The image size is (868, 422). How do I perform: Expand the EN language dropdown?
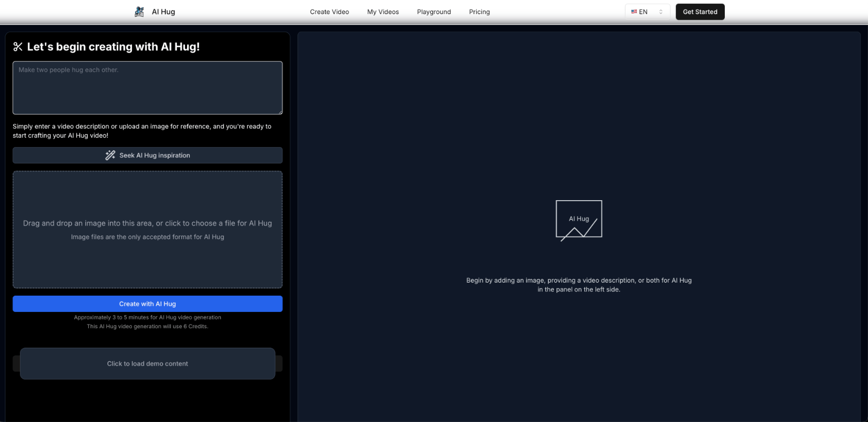click(x=647, y=12)
